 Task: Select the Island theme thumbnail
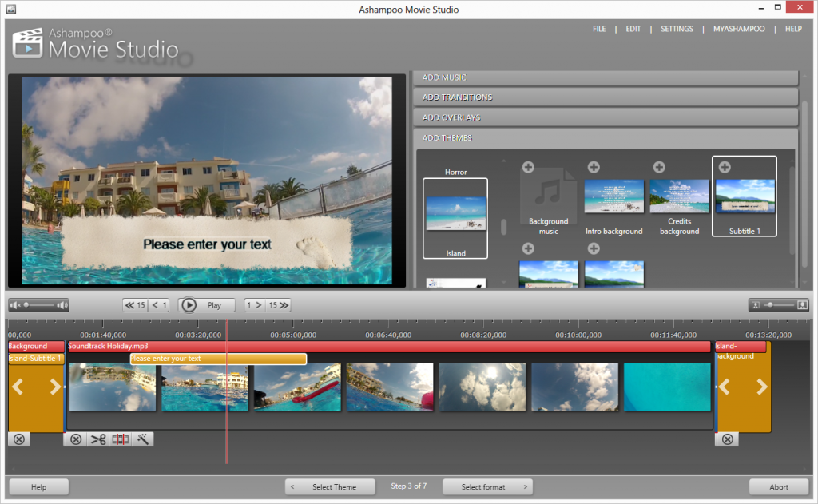pyautogui.click(x=455, y=217)
